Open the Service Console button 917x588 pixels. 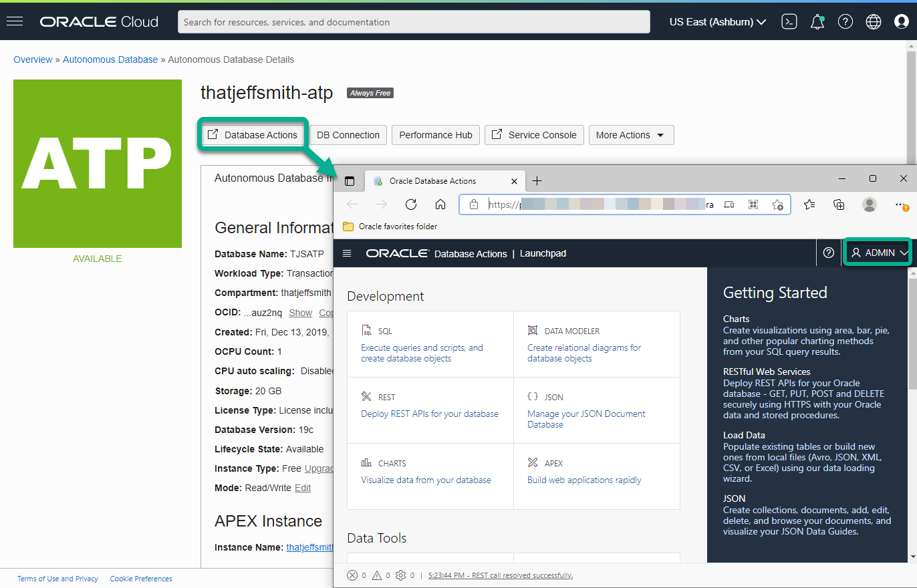534,135
